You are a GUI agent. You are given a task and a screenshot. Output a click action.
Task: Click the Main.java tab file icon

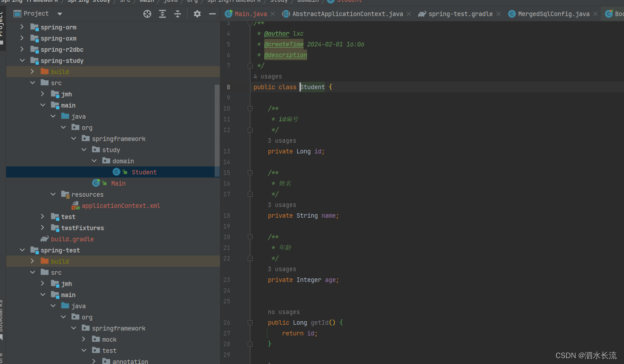tap(229, 14)
